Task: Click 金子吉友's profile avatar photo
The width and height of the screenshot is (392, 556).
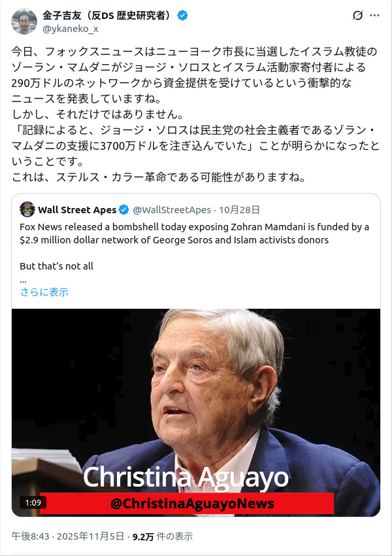Action: tap(24, 22)
